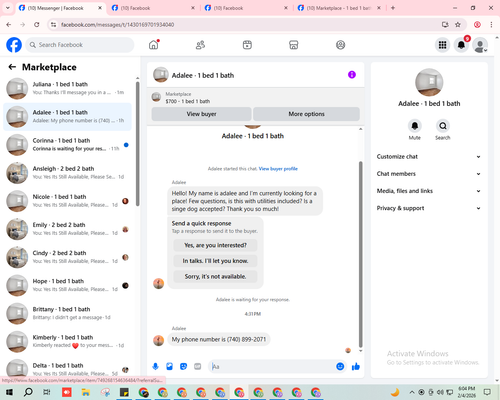Open Nicole - 1 bed 1 bath conversation
This screenshot has width=500, height=400.
(x=68, y=201)
